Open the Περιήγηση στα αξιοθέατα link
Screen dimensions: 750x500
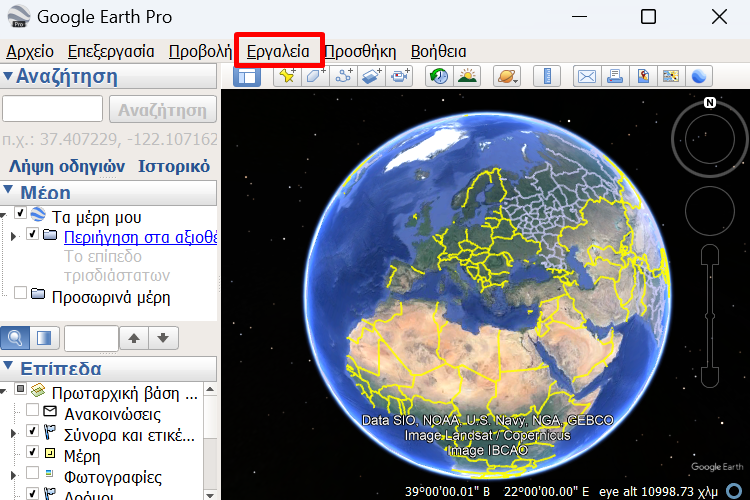[x=141, y=237]
